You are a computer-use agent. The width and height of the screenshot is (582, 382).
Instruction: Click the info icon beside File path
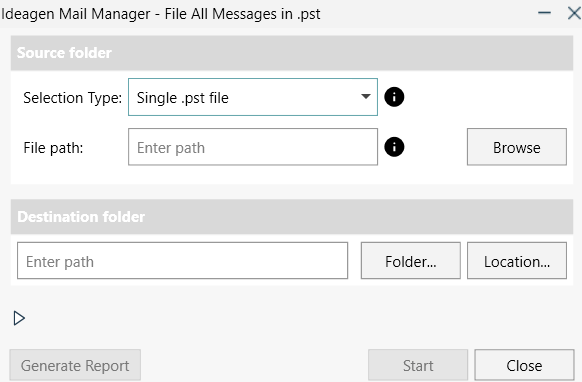(x=394, y=147)
